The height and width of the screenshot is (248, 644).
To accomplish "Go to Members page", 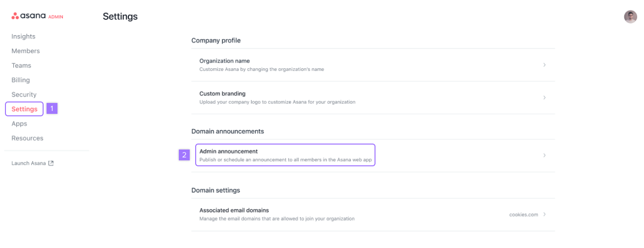I will 26,51.
